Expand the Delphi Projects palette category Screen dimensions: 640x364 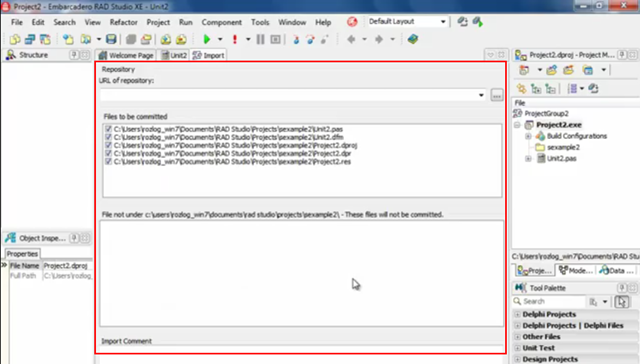click(x=517, y=315)
